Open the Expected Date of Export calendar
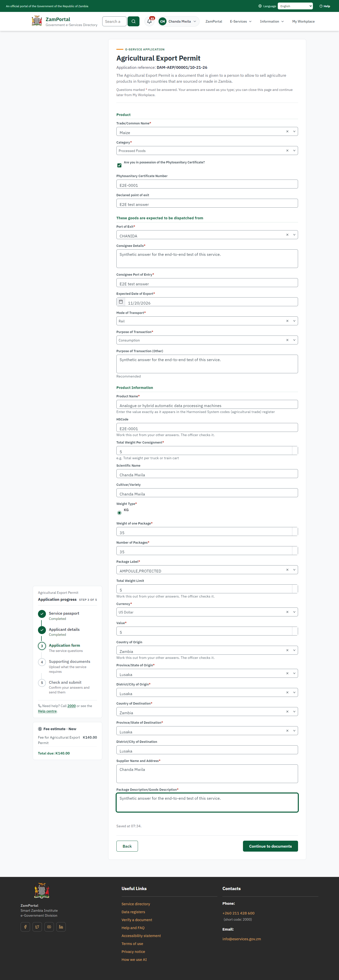339x980 pixels. [x=121, y=302]
